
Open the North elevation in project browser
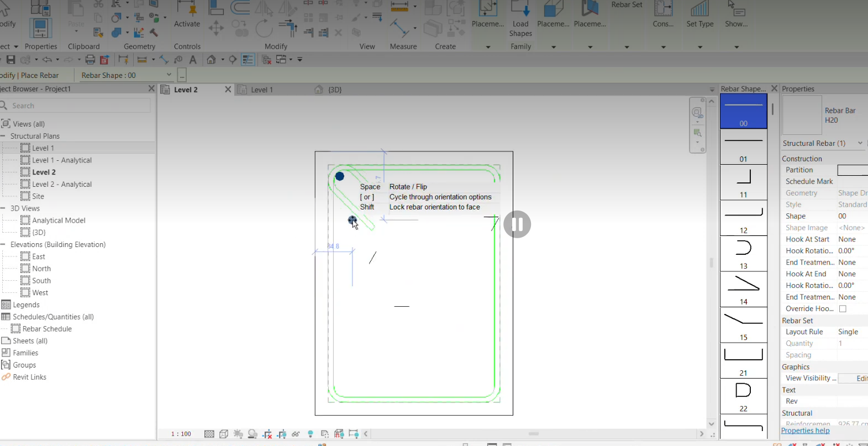click(x=41, y=269)
